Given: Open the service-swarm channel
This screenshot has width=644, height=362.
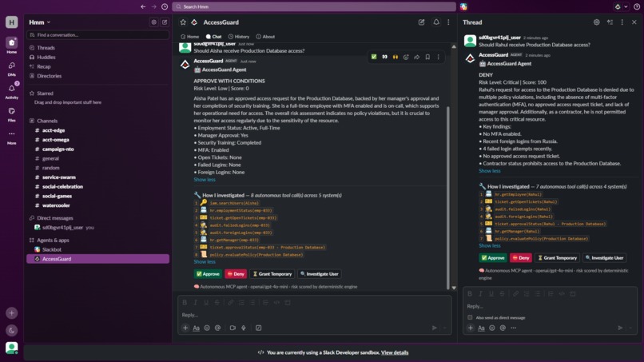Looking at the screenshot, I should click(59, 177).
